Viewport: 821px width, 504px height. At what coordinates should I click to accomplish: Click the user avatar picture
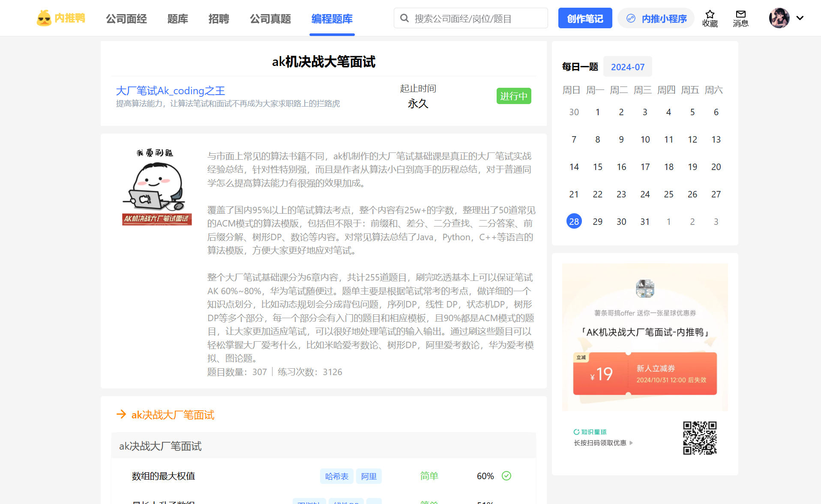[779, 18]
